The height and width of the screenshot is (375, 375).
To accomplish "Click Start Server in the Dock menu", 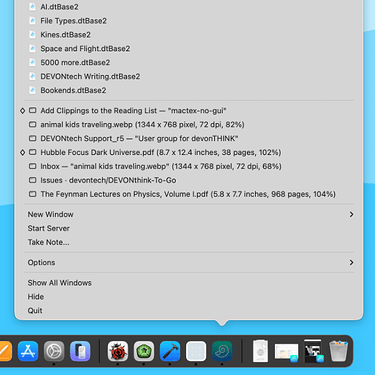I will (189, 228).
